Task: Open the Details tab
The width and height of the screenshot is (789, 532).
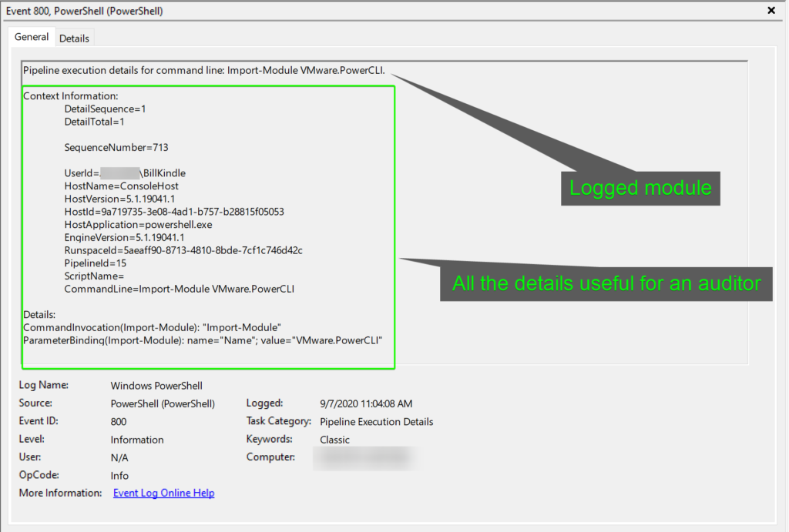Action: 74,38
